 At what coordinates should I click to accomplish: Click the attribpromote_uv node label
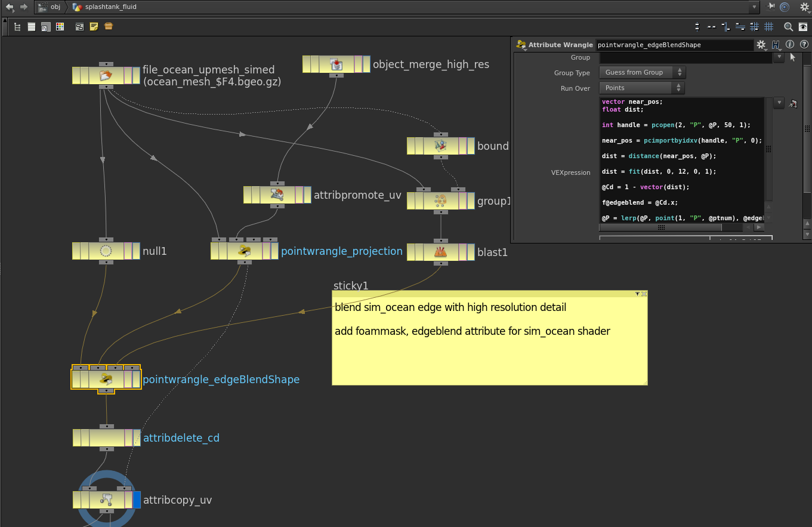coord(358,195)
